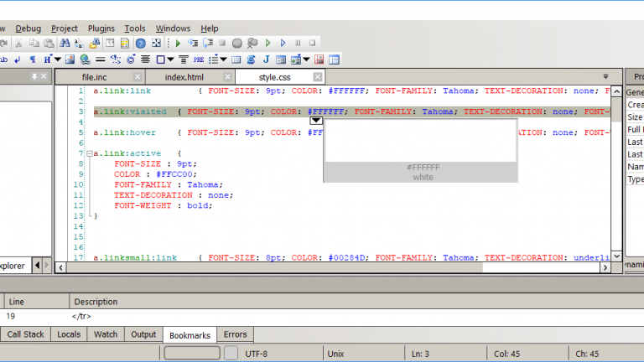The width and height of the screenshot is (644, 362).
Task: Insert horizontal rule using toolbar icon
Action: (x=101, y=59)
